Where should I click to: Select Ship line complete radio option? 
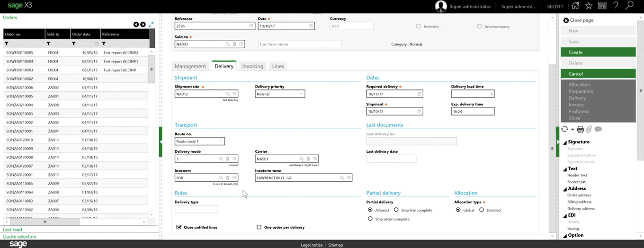(396, 210)
